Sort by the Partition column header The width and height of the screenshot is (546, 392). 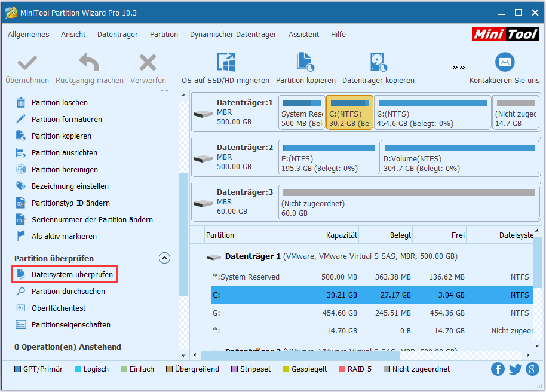pos(254,235)
